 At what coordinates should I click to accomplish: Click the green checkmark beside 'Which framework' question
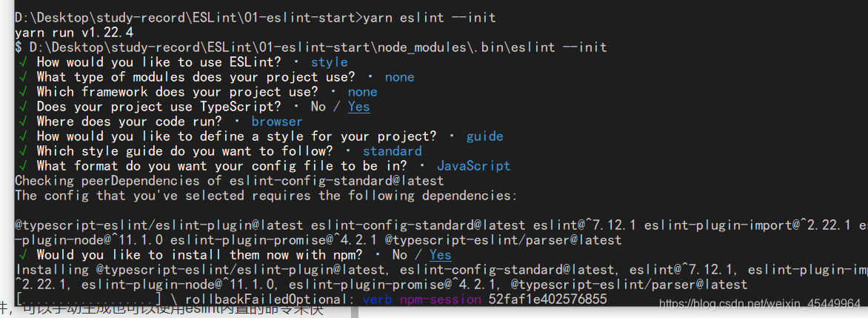click(x=22, y=92)
